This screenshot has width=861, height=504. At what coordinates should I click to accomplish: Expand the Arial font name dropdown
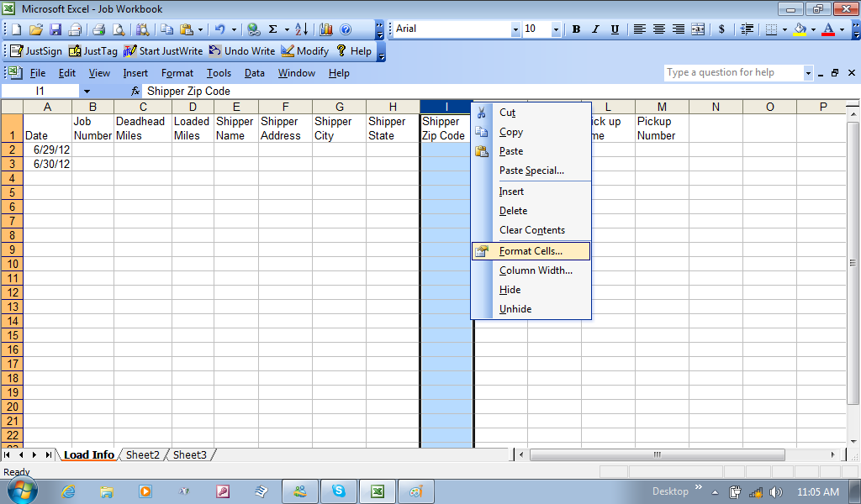coord(515,29)
